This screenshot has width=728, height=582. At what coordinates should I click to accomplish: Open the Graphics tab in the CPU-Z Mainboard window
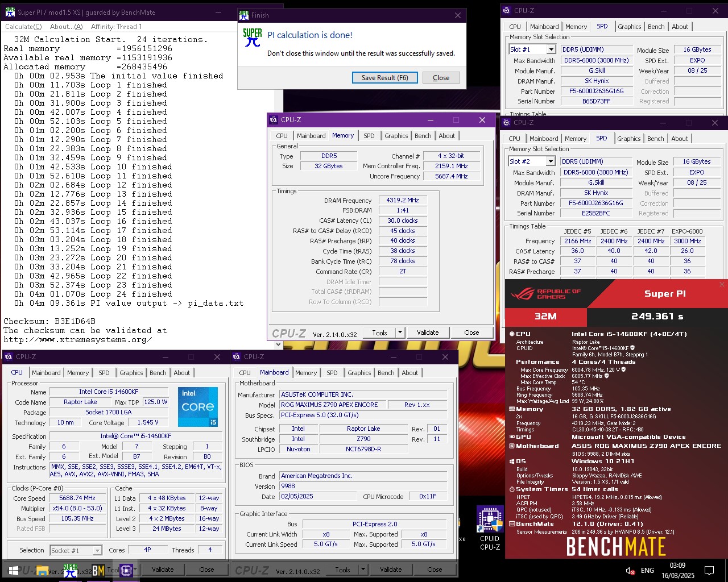pos(359,373)
